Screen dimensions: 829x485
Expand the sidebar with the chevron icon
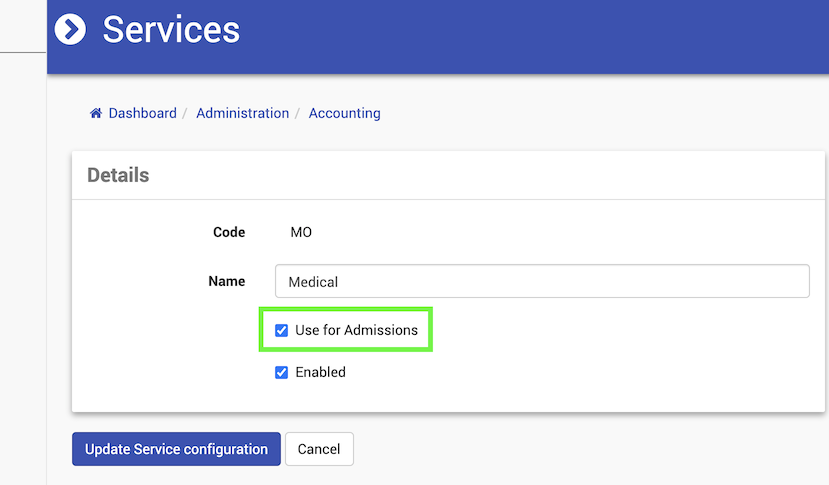tap(70, 29)
